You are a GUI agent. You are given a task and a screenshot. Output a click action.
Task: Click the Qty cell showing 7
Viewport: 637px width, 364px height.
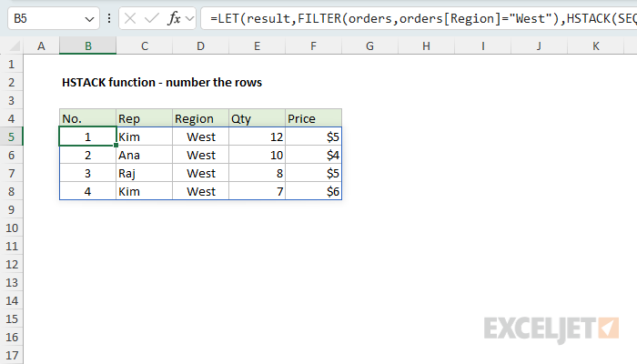coord(258,191)
